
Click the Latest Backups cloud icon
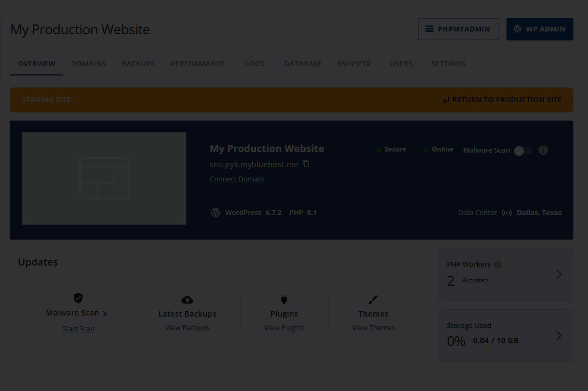(x=187, y=300)
